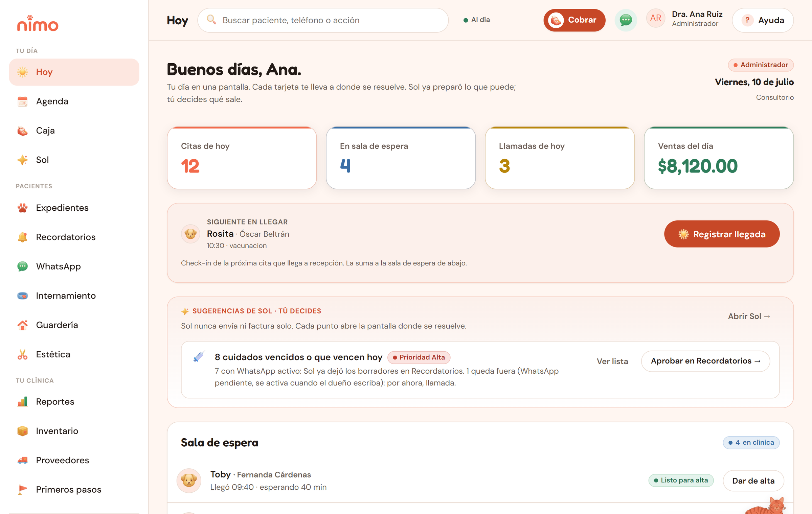
Task: Click the question mark icon in Ayuda
Action: point(747,20)
